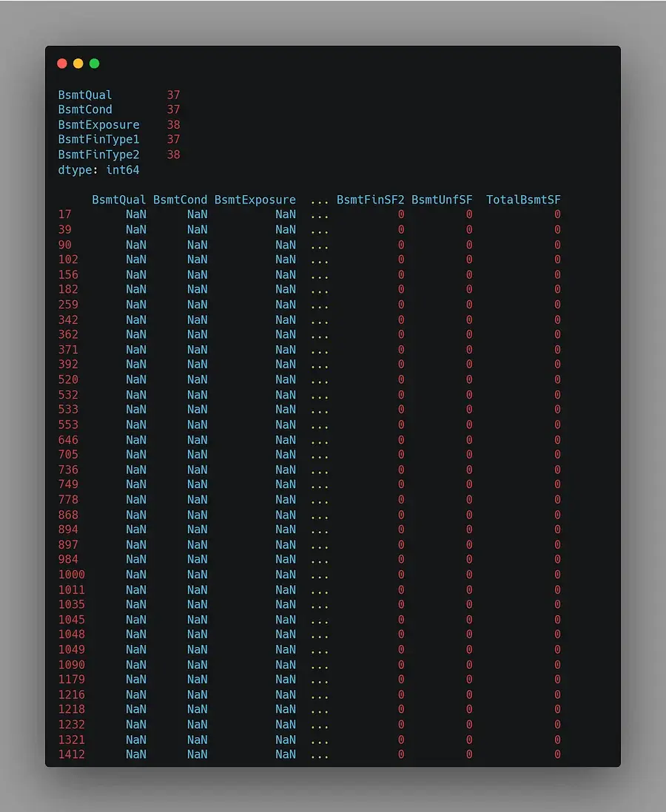The height and width of the screenshot is (812, 666).
Task: Click the TotalBsmtSF column header
Action: pos(523,200)
